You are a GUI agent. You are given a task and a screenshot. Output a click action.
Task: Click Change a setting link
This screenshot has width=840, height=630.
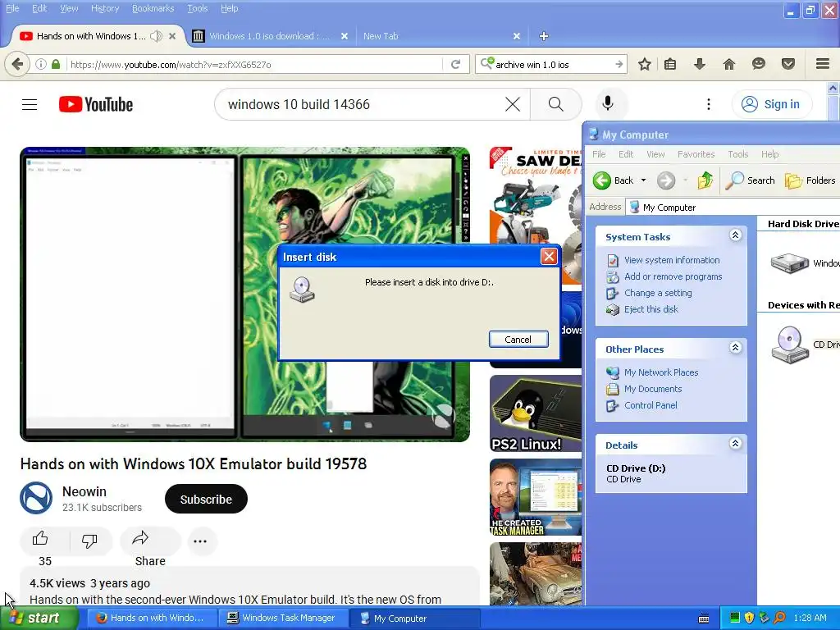658,293
